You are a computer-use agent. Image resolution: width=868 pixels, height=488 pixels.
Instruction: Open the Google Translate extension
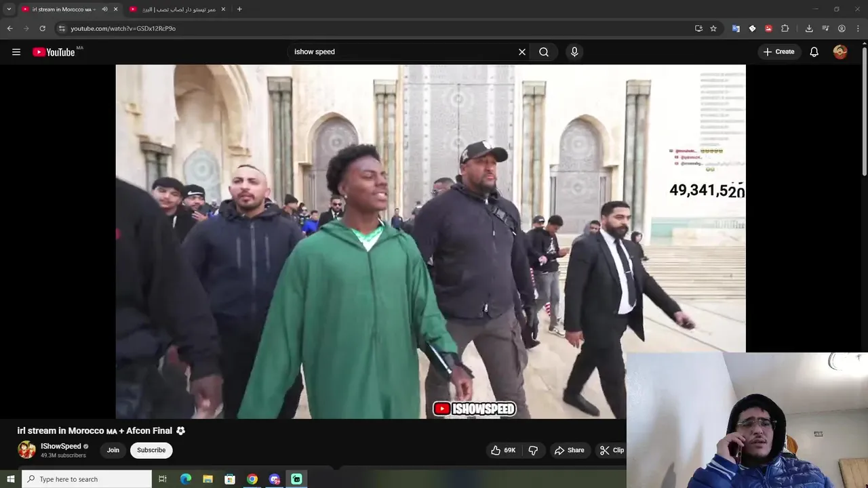(x=736, y=28)
